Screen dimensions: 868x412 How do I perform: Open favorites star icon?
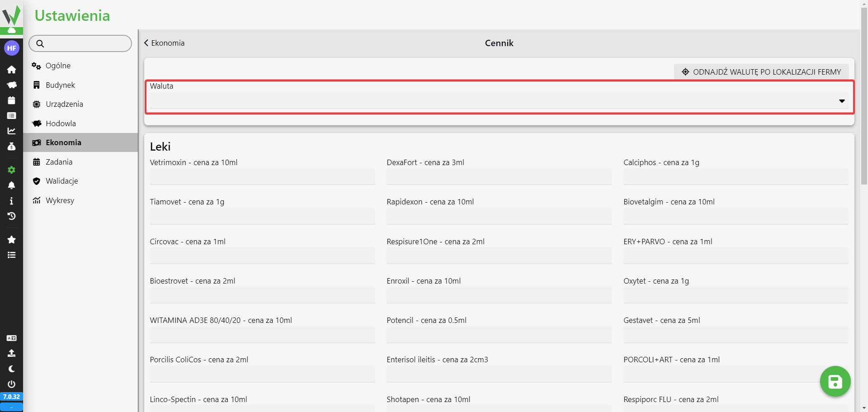(x=11, y=240)
